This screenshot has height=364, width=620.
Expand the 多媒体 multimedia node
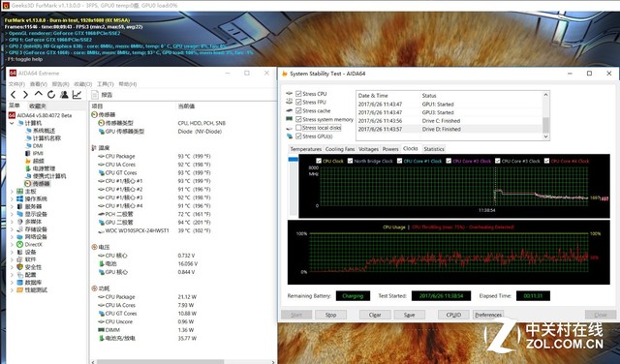(x=12, y=222)
